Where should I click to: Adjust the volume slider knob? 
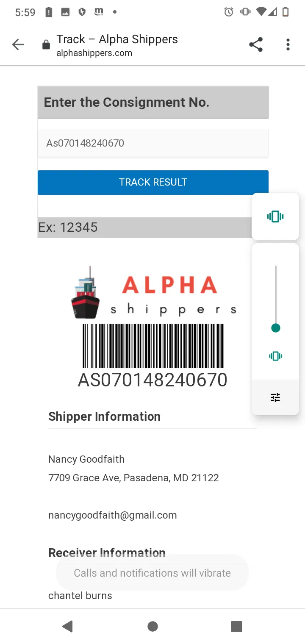[276, 328]
